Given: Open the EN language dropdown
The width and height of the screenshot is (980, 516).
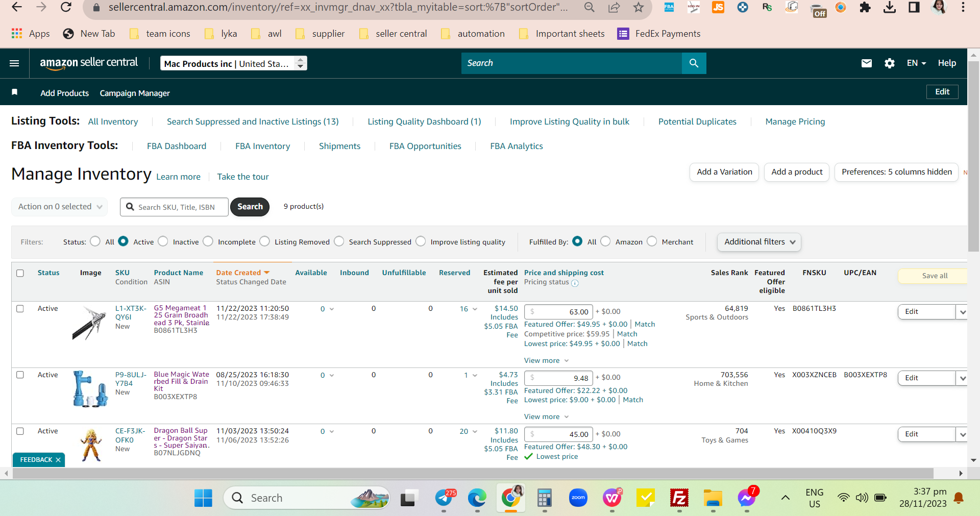Looking at the screenshot, I should [x=916, y=63].
